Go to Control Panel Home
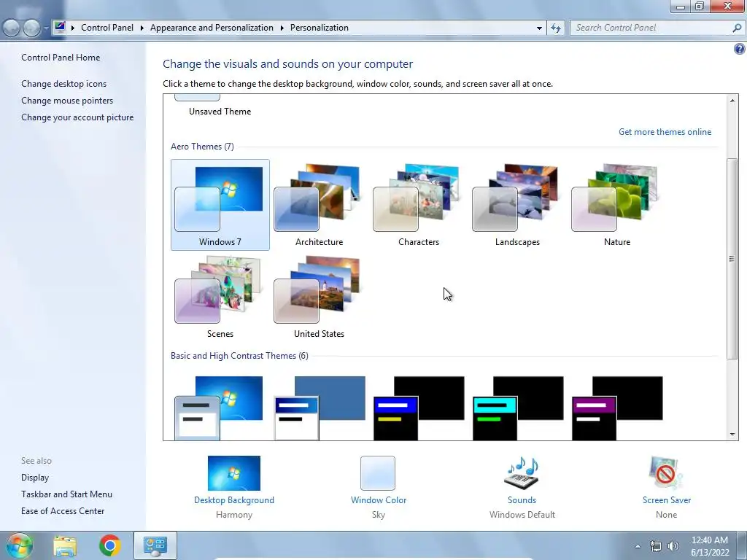 click(61, 58)
